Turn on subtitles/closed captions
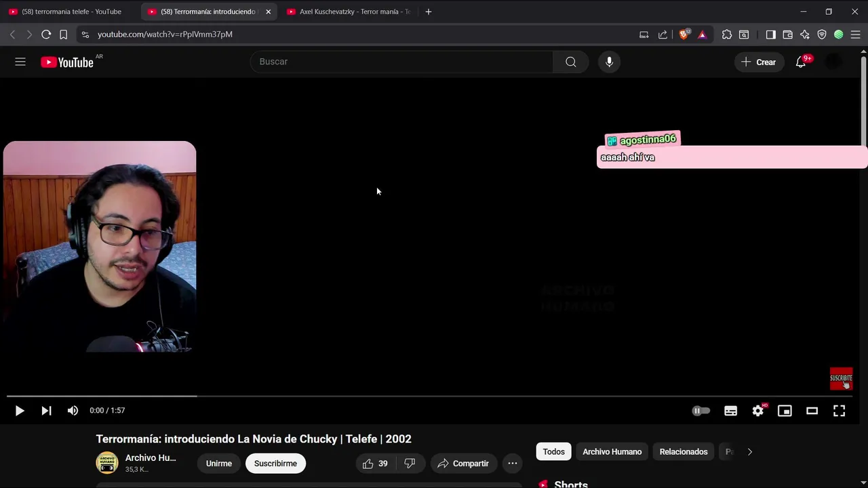Image resolution: width=868 pixels, height=488 pixels. pyautogui.click(x=730, y=411)
